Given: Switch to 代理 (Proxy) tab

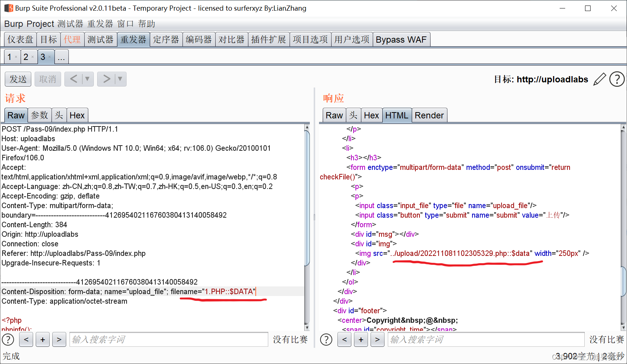Looking at the screenshot, I should tap(72, 39).
